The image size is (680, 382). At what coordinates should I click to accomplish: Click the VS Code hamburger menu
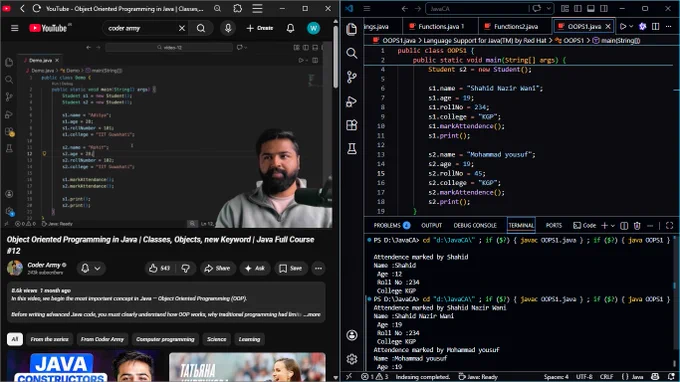367,9
